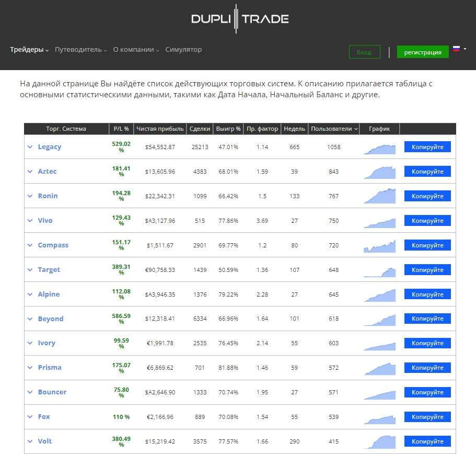
Task: Expand the Ivory row details
Action: [30, 343]
